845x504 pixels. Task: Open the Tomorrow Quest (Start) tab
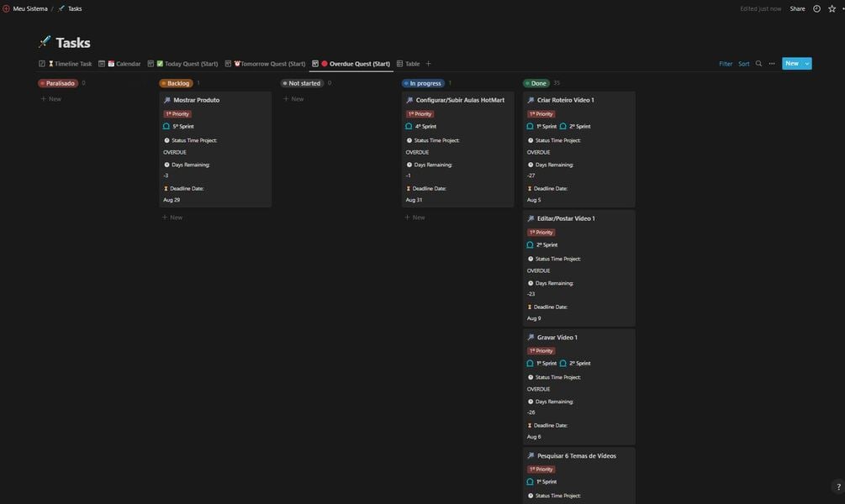tap(265, 64)
